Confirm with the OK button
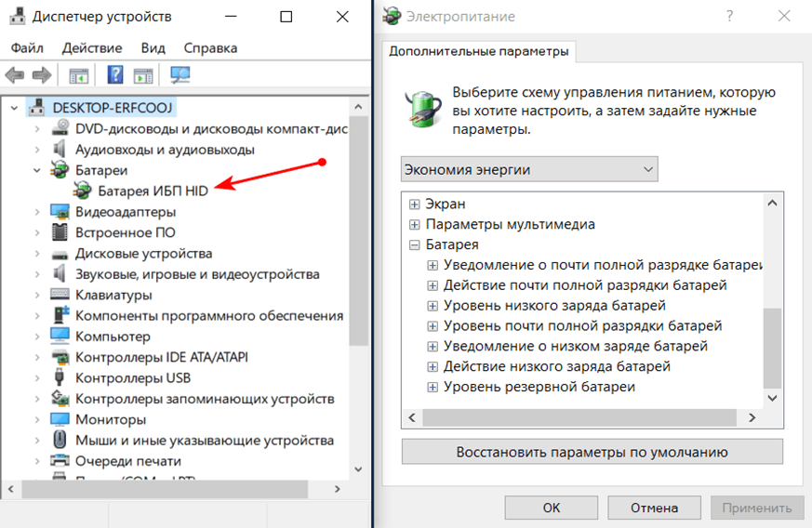812x528 pixels. [x=551, y=508]
